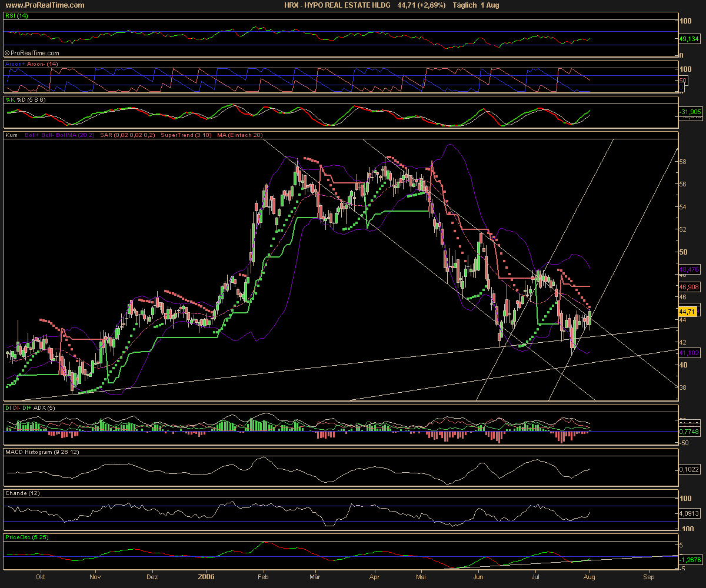Click the Jul month label on time axis
The image size is (706, 588).
535,577
